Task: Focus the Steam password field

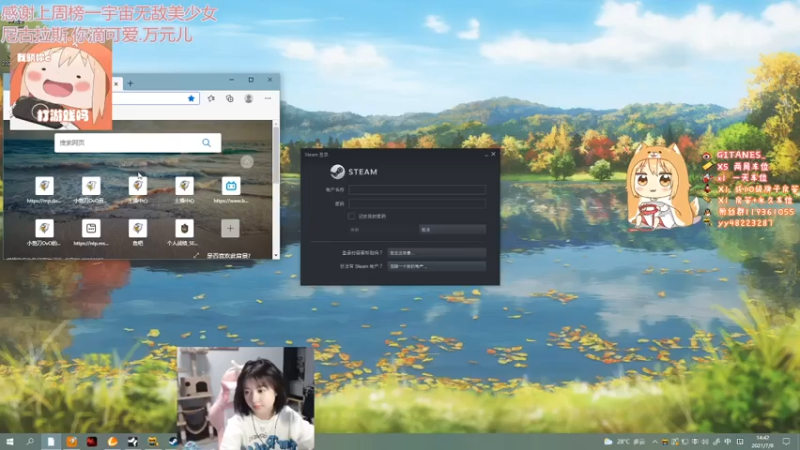Action: (x=417, y=204)
